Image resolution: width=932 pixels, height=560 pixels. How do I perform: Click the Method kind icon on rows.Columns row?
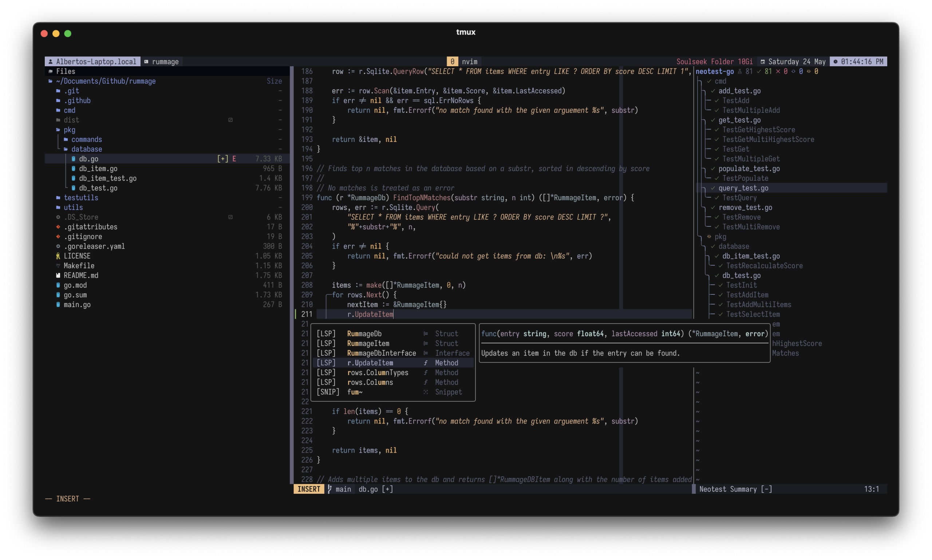426,382
